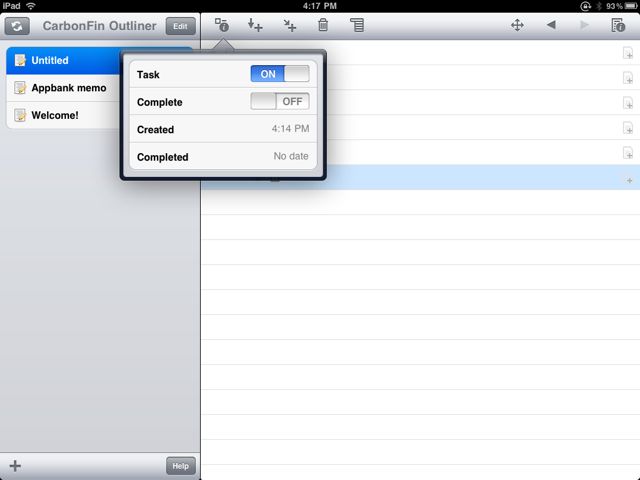Tap the Created time 4:14 PM
The height and width of the screenshot is (480, 640).
[x=290, y=129]
